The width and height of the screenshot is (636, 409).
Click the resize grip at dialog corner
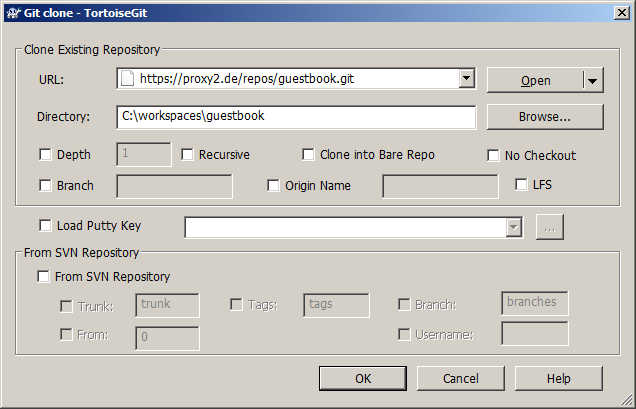[x=626, y=399]
